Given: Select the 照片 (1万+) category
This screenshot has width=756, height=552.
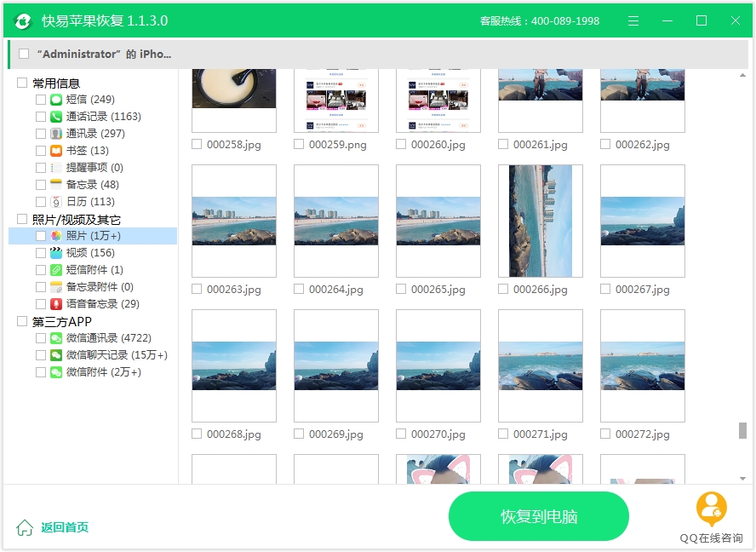Looking at the screenshot, I should click(x=93, y=236).
